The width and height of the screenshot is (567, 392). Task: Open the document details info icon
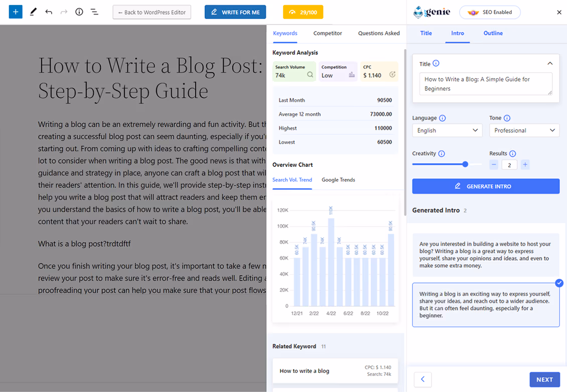pos(79,12)
